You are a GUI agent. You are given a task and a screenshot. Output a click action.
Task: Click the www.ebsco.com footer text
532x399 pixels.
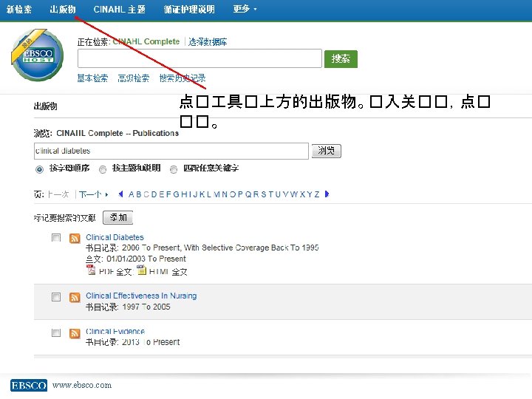(x=82, y=386)
